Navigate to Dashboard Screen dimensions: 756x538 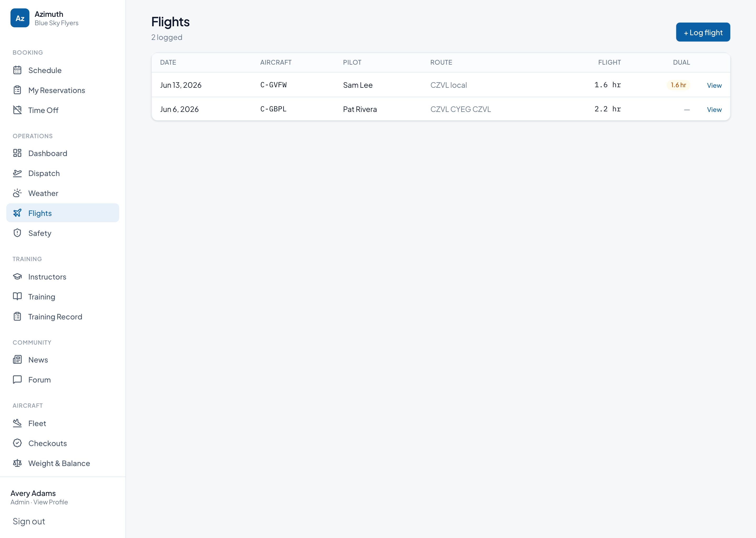click(62, 153)
